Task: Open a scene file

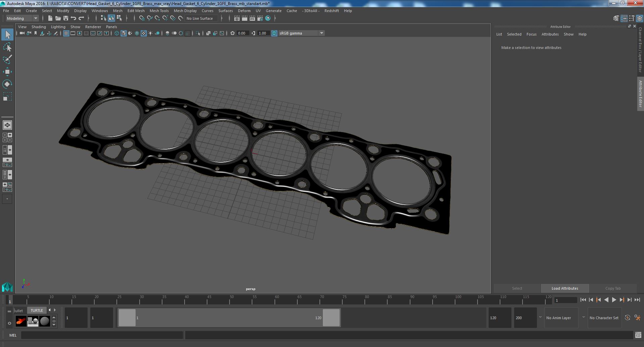Action: coord(58,18)
